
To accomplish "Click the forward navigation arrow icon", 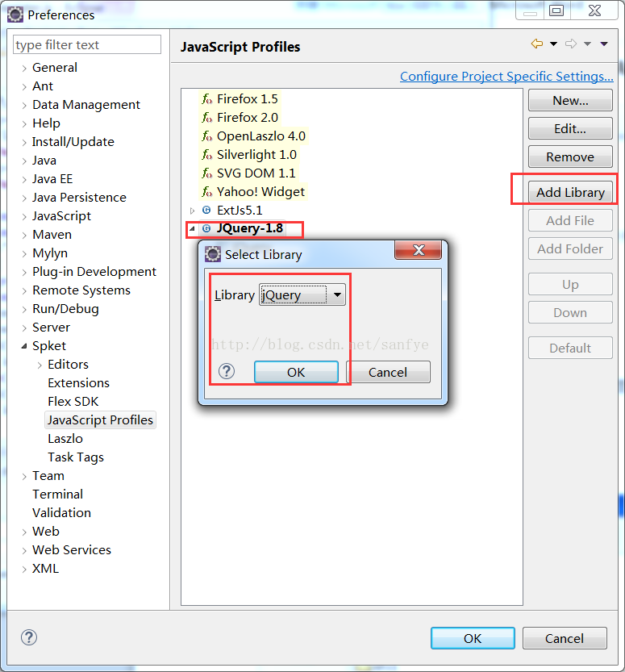I will point(571,44).
